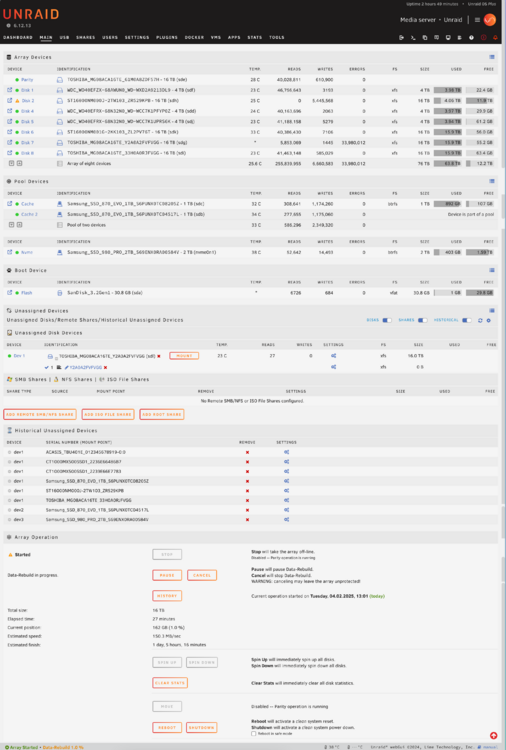Open settings icon for Dev 1 TOSHIBA disk
506x750 pixels.
tap(333, 356)
